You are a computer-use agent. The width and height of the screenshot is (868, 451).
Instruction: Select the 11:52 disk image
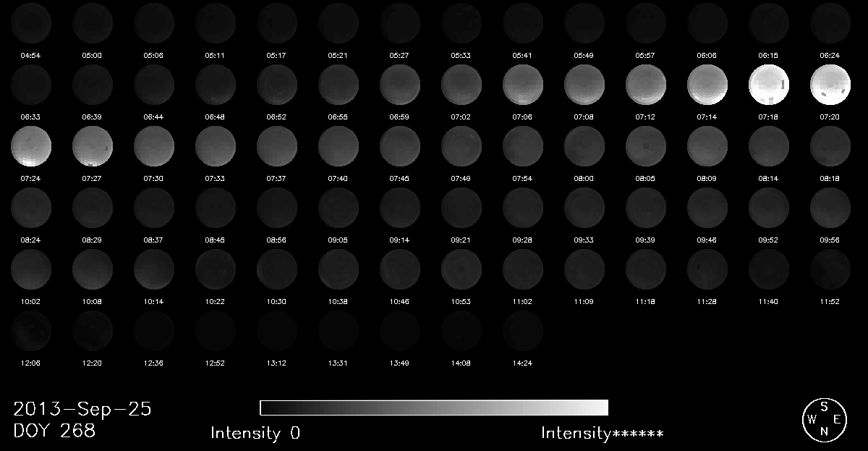coord(830,269)
